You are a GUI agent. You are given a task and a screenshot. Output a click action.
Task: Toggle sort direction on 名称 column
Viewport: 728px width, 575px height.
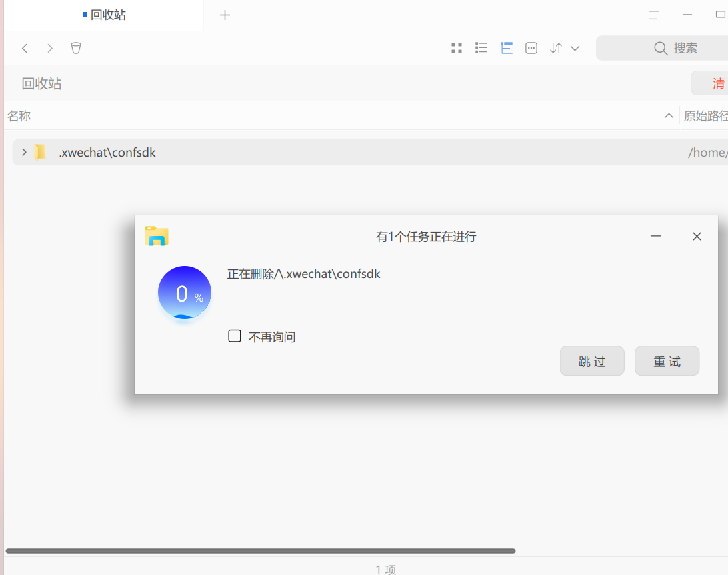click(x=669, y=115)
